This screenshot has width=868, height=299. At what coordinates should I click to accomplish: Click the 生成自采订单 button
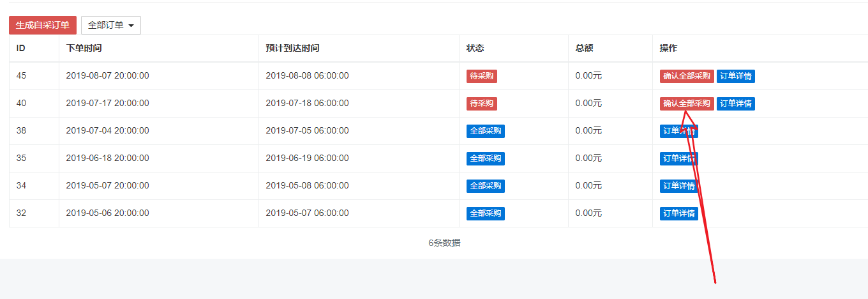(43, 25)
